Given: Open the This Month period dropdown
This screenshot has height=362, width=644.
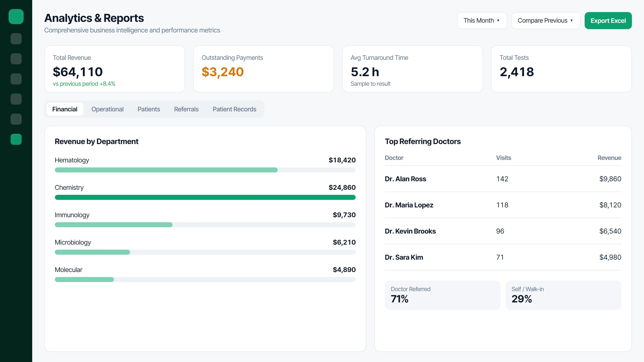Looking at the screenshot, I should pos(482,21).
